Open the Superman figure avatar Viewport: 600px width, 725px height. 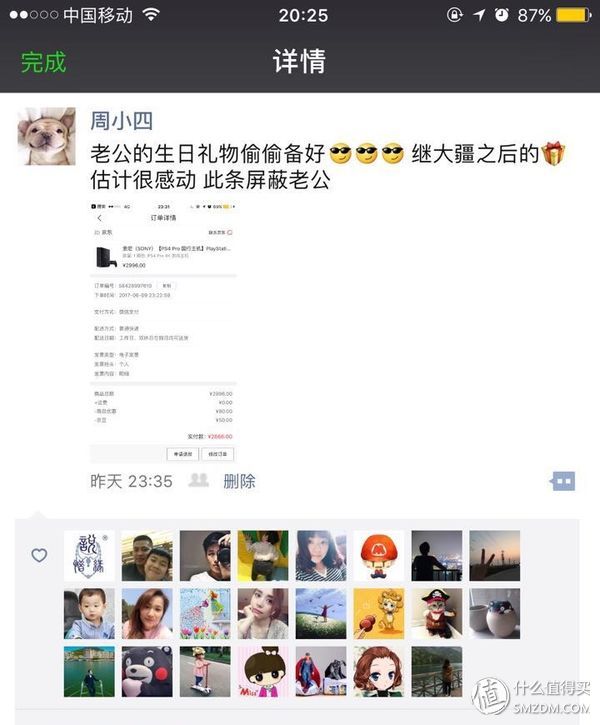click(x=321, y=671)
